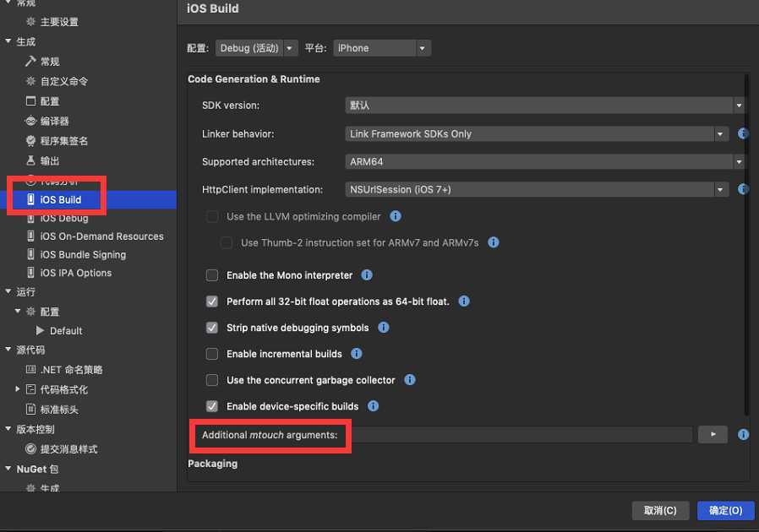Click the badge icon beside 程序集签名

point(30,140)
